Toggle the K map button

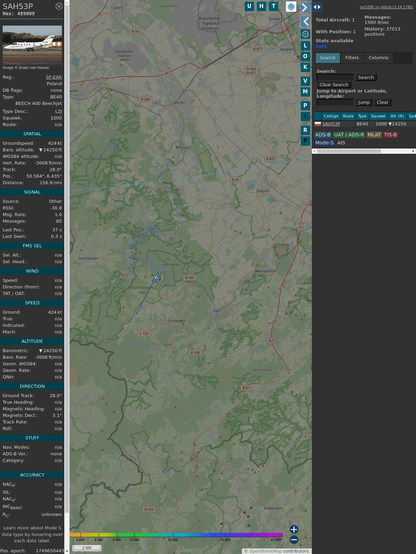305,67
